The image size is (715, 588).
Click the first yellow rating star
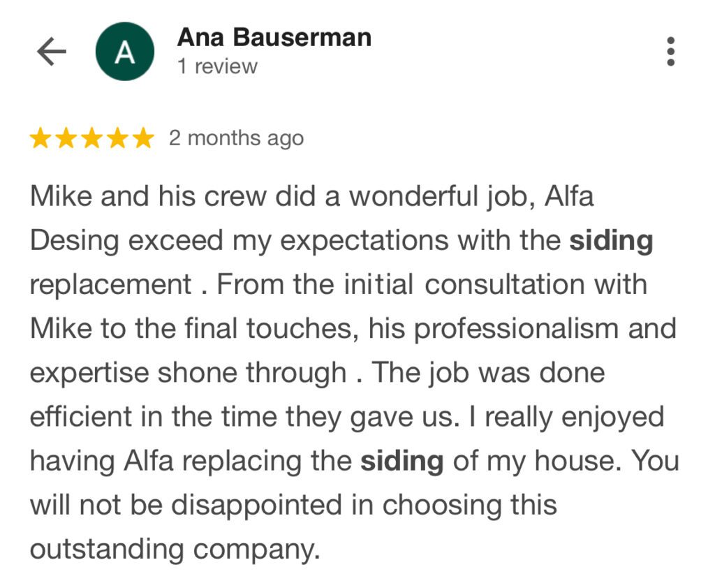click(x=40, y=139)
